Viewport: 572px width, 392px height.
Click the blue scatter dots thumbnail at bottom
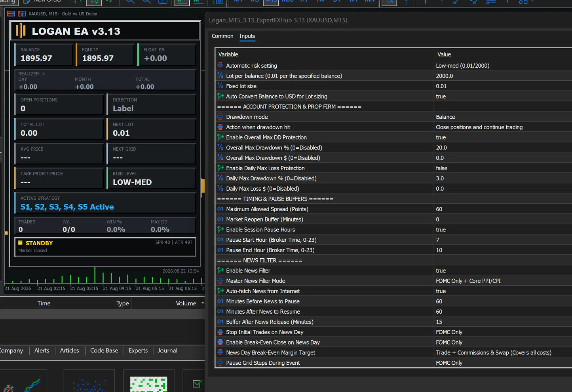coord(89,384)
